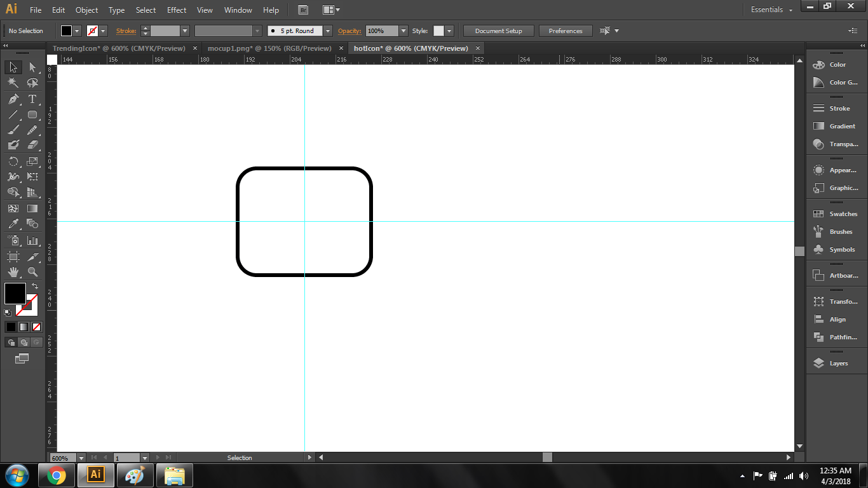Click the Preferences button
This screenshot has height=488, width=868.
coord(565,31)
